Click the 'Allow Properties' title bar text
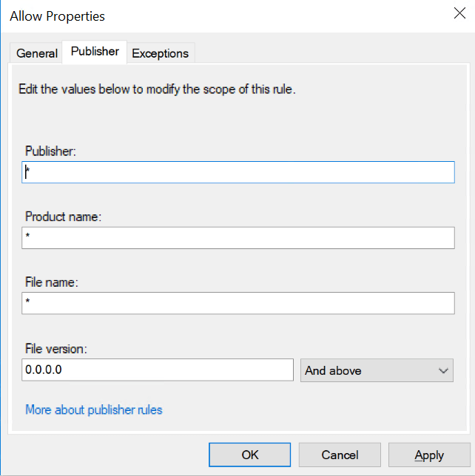 point(58,16)
